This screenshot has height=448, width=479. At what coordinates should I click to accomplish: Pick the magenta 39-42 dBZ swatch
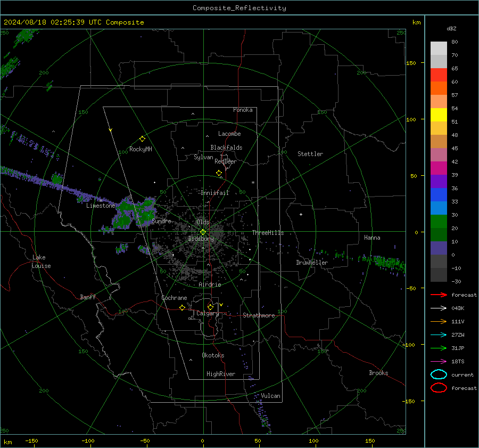click(439, 168)
